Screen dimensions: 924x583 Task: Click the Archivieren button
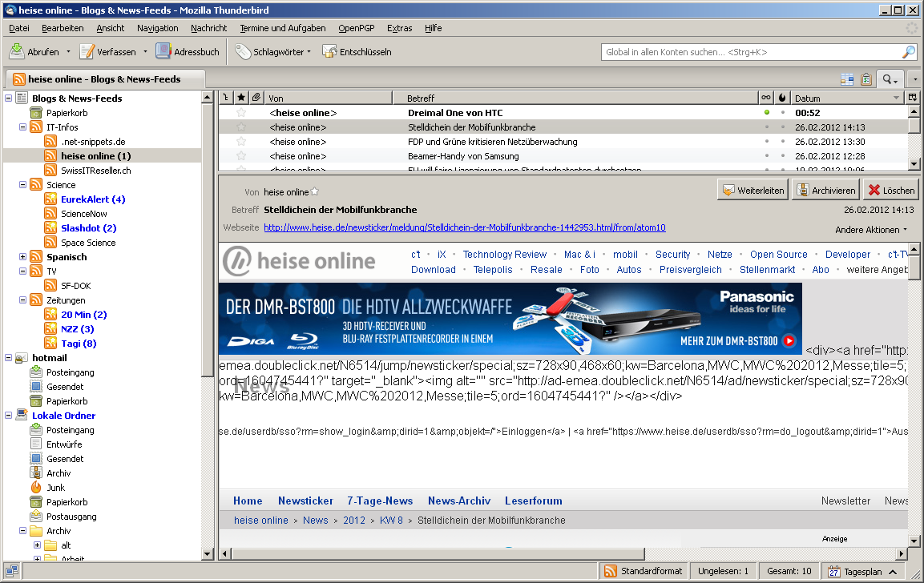point(827,191)
